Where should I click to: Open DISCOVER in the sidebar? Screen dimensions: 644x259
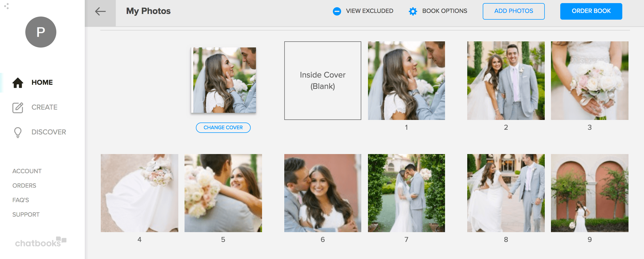pos(49,132)
